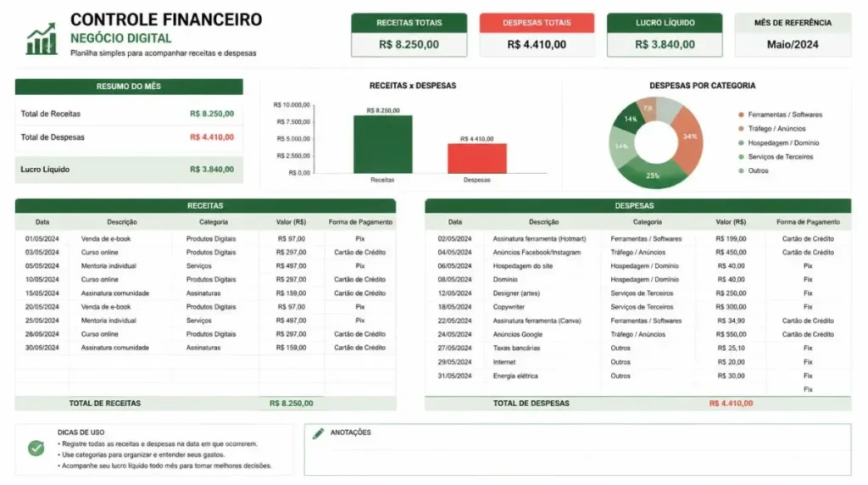The width and height of the screenshot is (868, 485).
Task: Select Curso online on the 03/05/2024 row
Action: pyautogui.click(x=100, y=253)
